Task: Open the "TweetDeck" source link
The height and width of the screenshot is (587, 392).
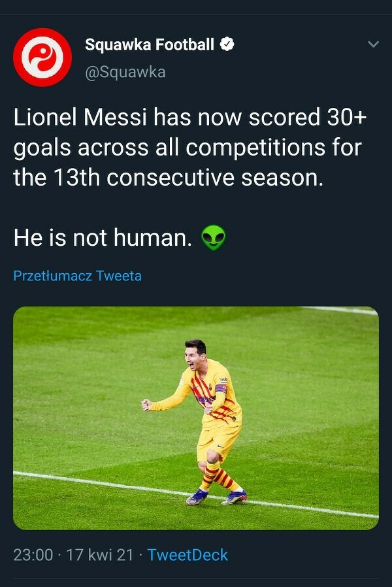Action: click(x=188, y=555)
